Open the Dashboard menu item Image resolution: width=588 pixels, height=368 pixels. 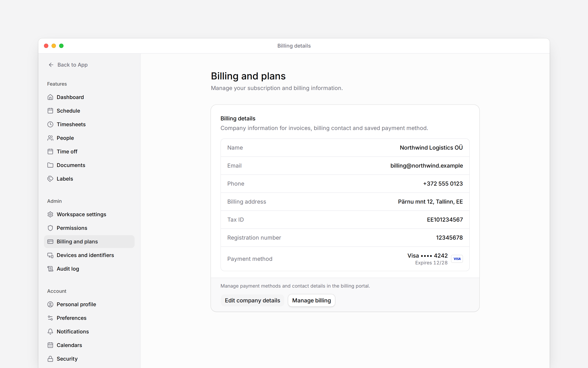[x=89, y=97]
